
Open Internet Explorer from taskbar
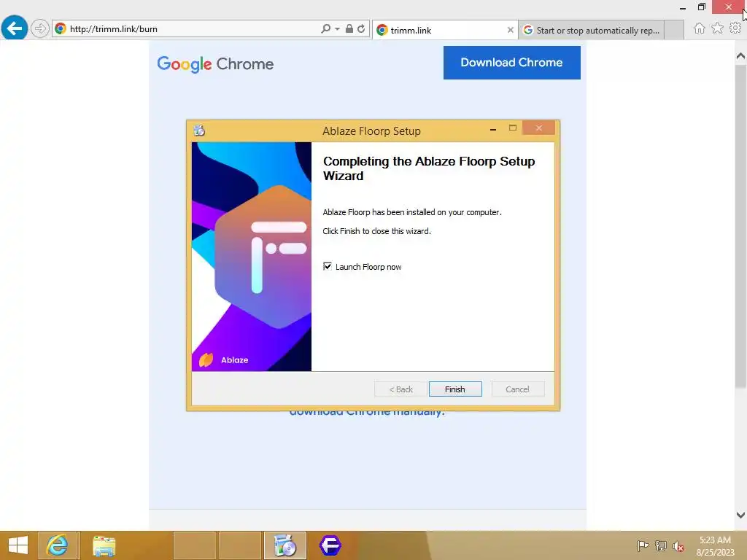pyautogui.click(x=57, y=545)
